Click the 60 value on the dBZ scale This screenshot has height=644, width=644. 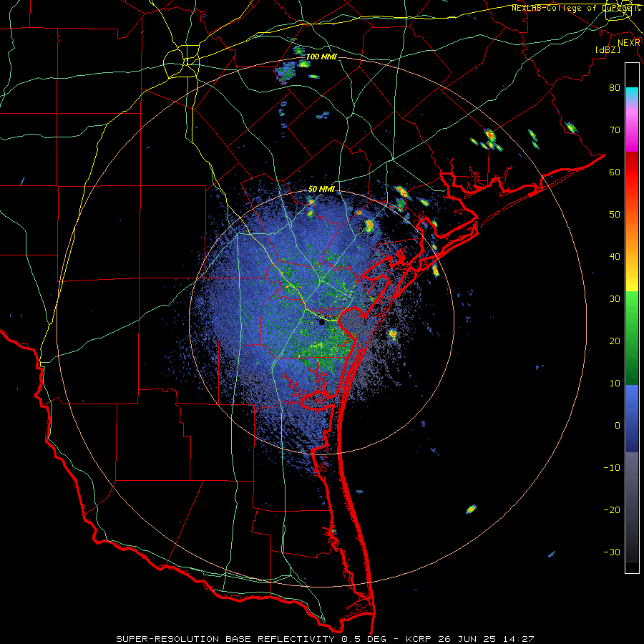(615, 172)
